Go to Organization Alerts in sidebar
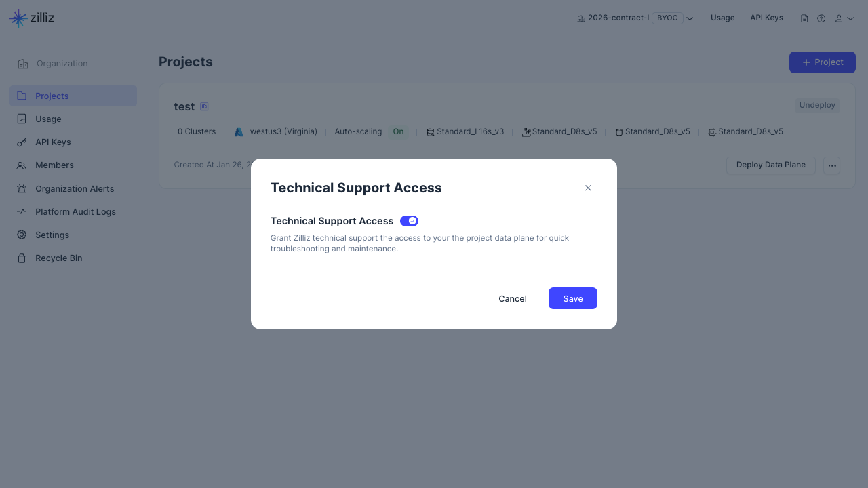Screen dimensions: 868x488 click(x=75, y=189)
